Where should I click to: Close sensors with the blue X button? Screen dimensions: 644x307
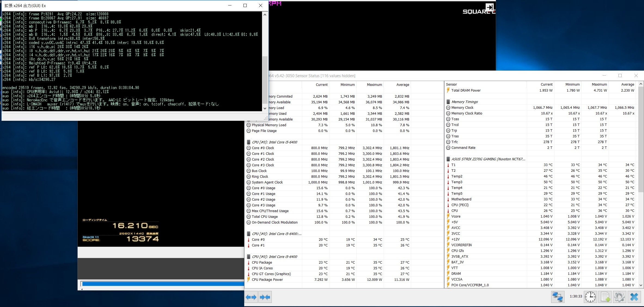[634, 297]
